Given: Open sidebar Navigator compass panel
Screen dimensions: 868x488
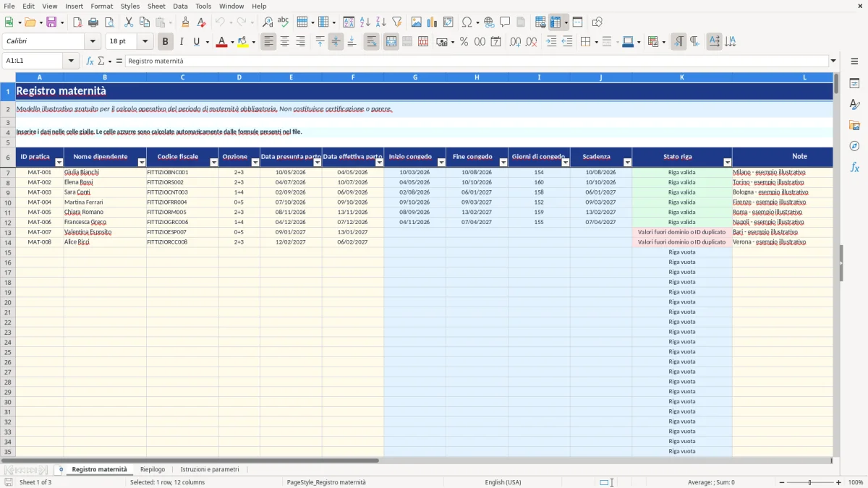Looking at the screenshot, I should pyautogui.click(x=854, y=147).
